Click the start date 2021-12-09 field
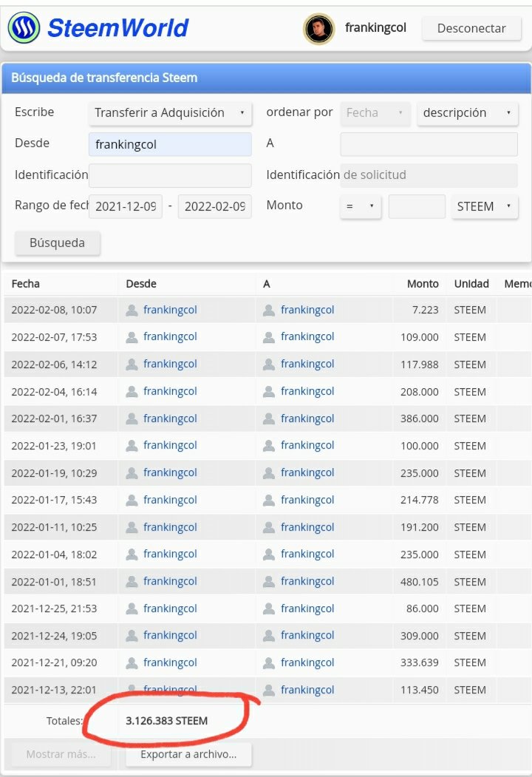This screenshot has width=532, height=777. [126, 206]
